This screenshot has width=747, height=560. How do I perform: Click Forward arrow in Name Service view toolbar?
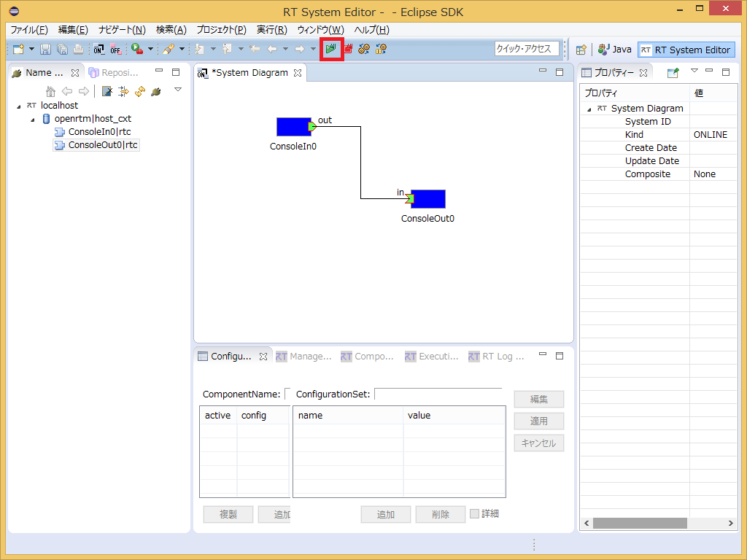[84, 91]
